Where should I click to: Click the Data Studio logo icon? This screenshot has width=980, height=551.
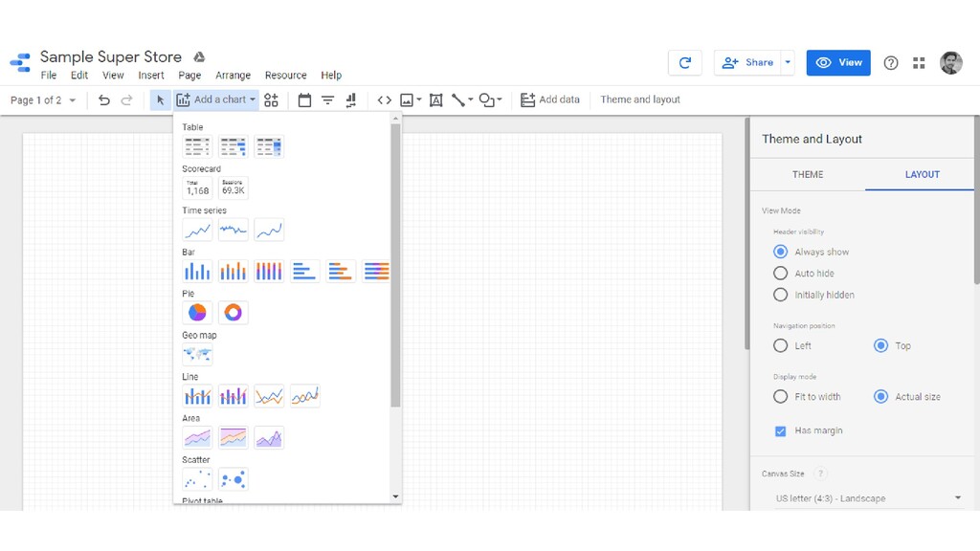pos(20,62)
